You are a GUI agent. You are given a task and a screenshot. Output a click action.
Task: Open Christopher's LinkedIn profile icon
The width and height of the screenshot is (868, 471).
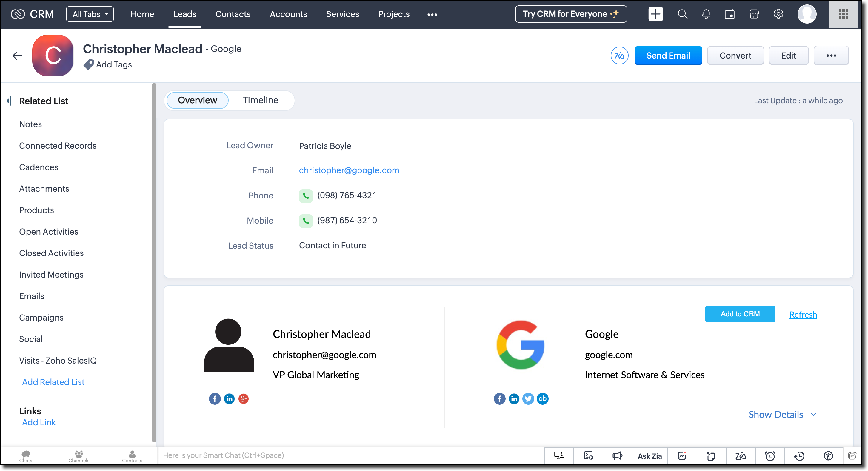pyautogui.click(x=229, y=399)
